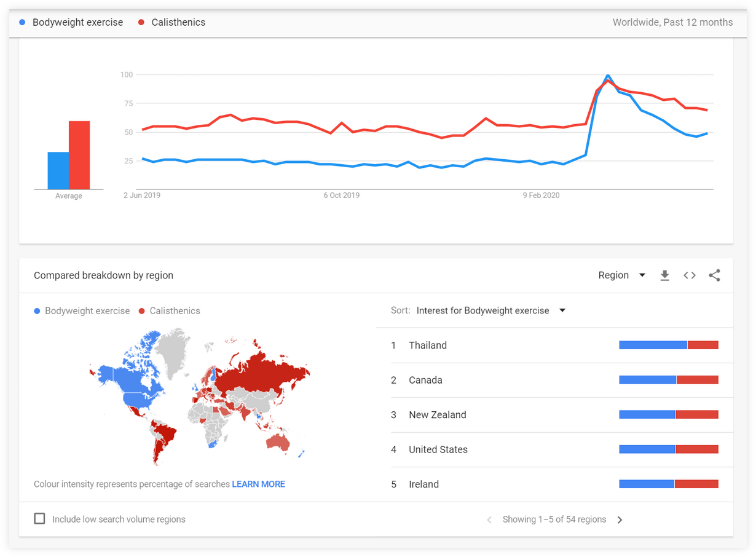Open the LEARN MORE link
Viewport: 756px width, 557px height.
point(258,484)
